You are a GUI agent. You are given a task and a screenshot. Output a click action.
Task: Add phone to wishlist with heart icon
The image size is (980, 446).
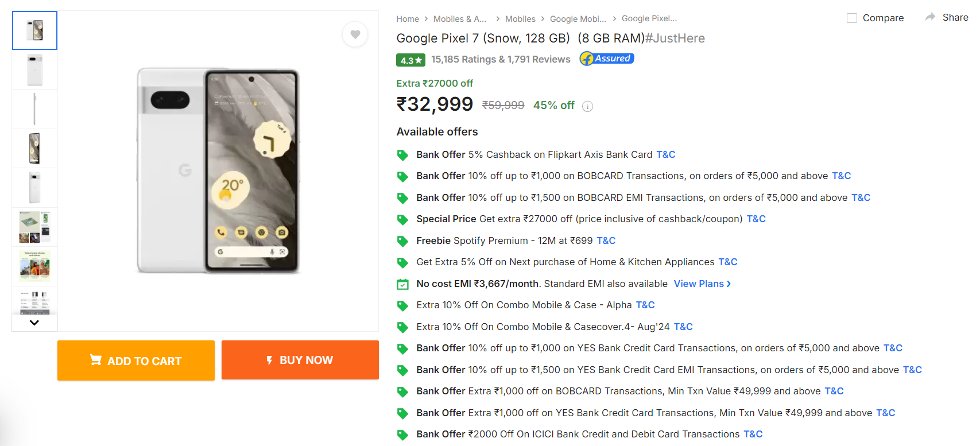[x=355, y=34]
